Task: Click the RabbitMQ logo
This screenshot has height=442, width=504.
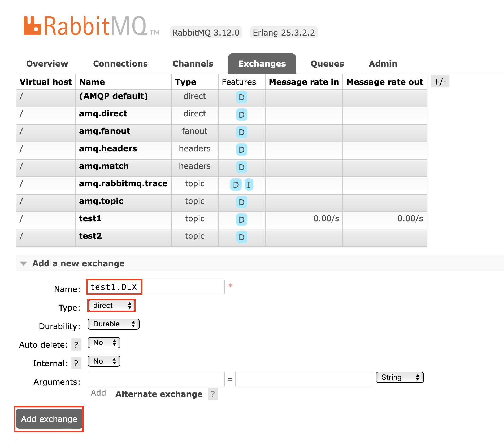Action: tap(92, 26)
